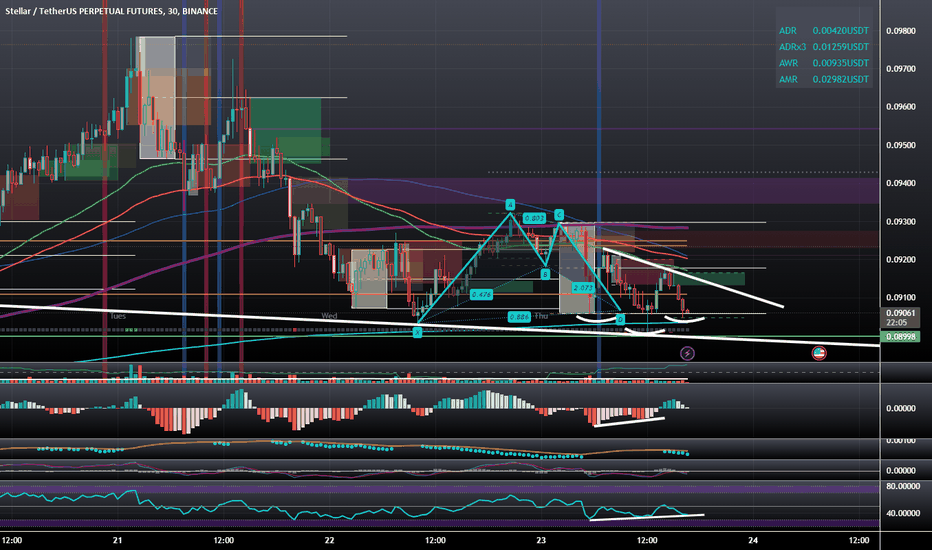Image resolution: width=932 pixels, height=550 pixels.
Task: Click the 21 date label on time axis
Action: click(x=118, y=540)
